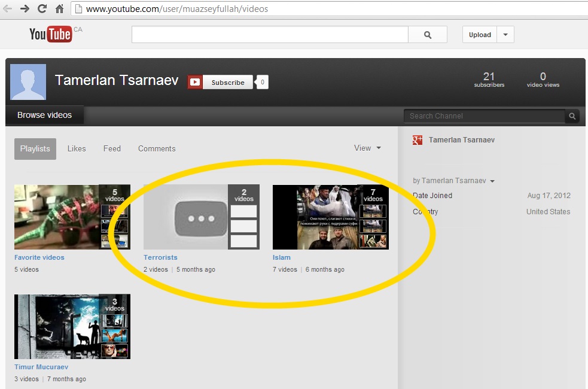The height and width of the screenshot is (389, 588).
Task: Click the red YouTube play icon beside Subscribe
Action: coord(195,82)
